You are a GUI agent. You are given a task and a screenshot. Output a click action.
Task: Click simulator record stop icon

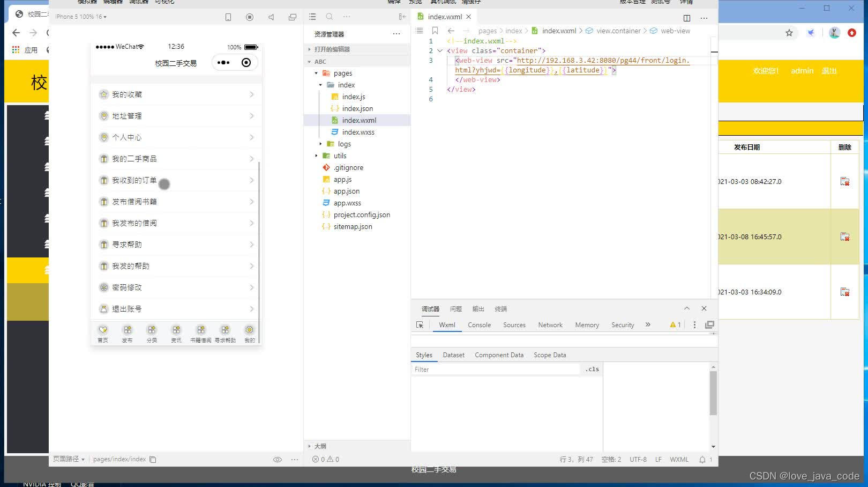click(x=250, y=17)
